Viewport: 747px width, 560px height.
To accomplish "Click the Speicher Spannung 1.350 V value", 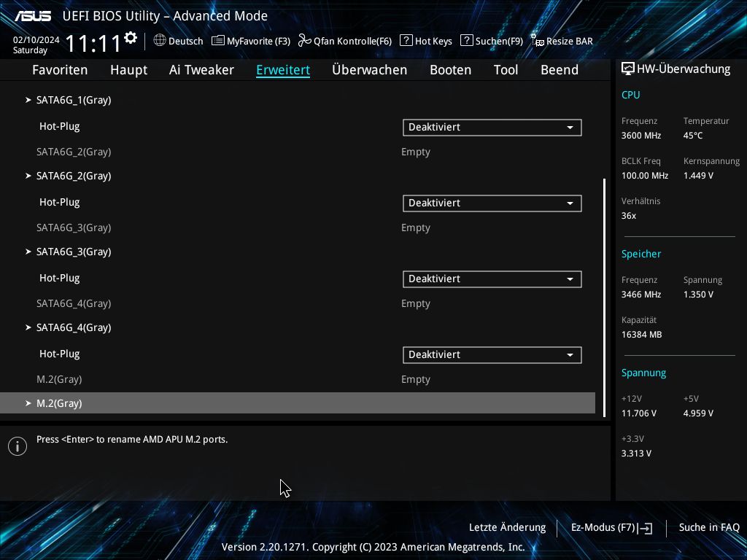I will (698, 295).
